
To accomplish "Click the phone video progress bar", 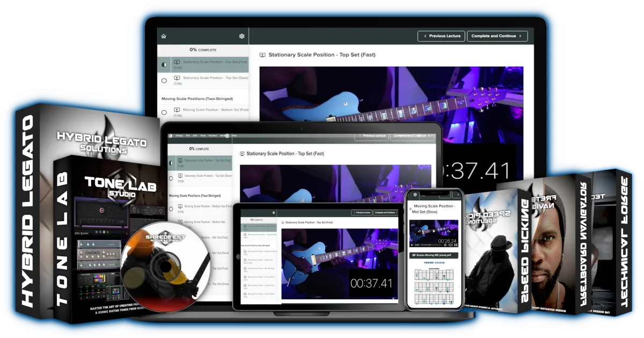I will click(x=431, y=245).
